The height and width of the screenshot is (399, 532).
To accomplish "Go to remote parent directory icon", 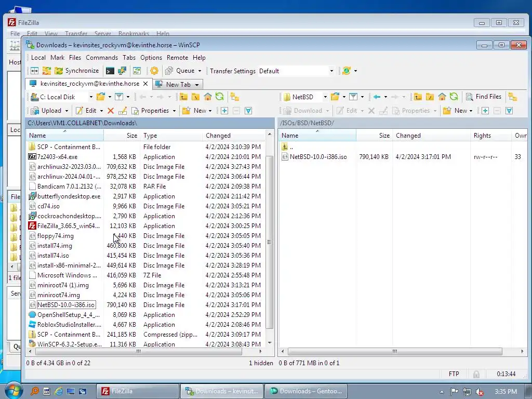I will coord(418,97).
